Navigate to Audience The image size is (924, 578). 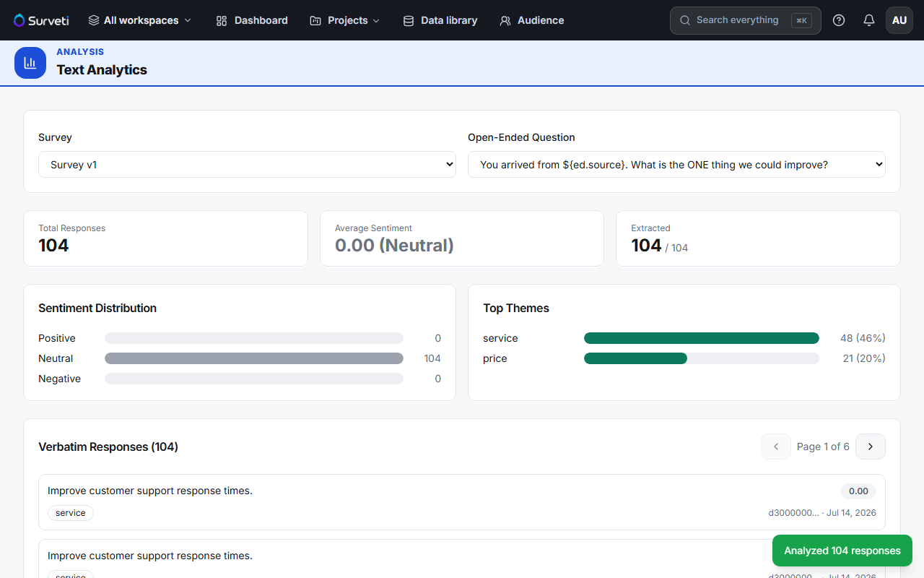click(x=532, y=20)
